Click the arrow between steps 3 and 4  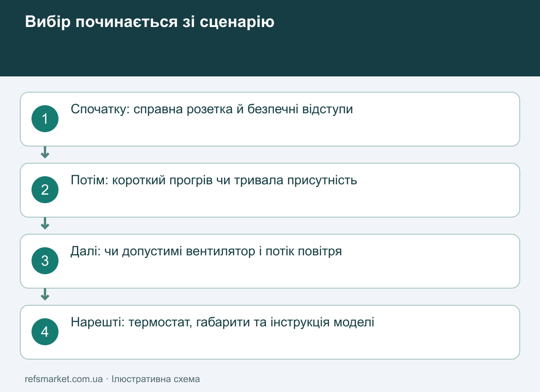pos(45,295)
